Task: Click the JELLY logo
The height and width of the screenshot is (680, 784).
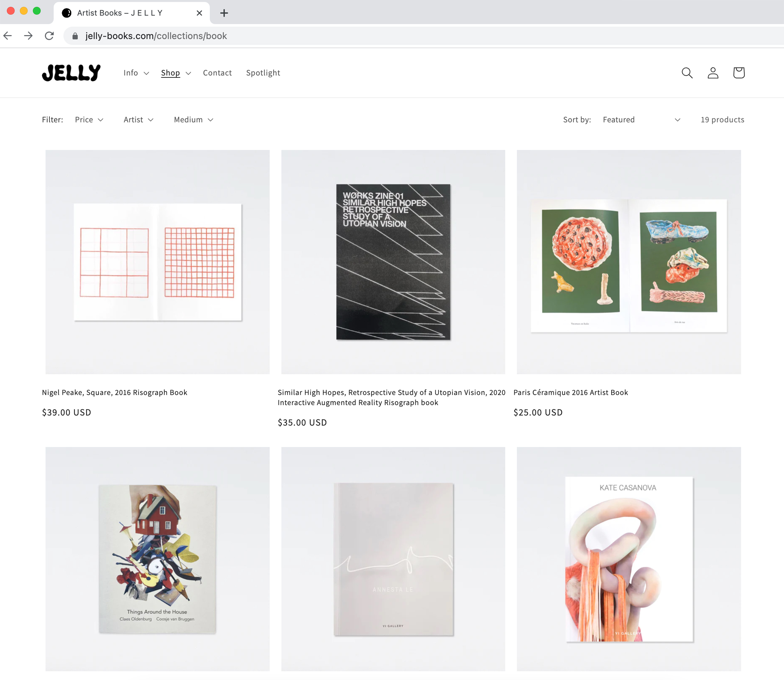Action: tap(71, 72)
